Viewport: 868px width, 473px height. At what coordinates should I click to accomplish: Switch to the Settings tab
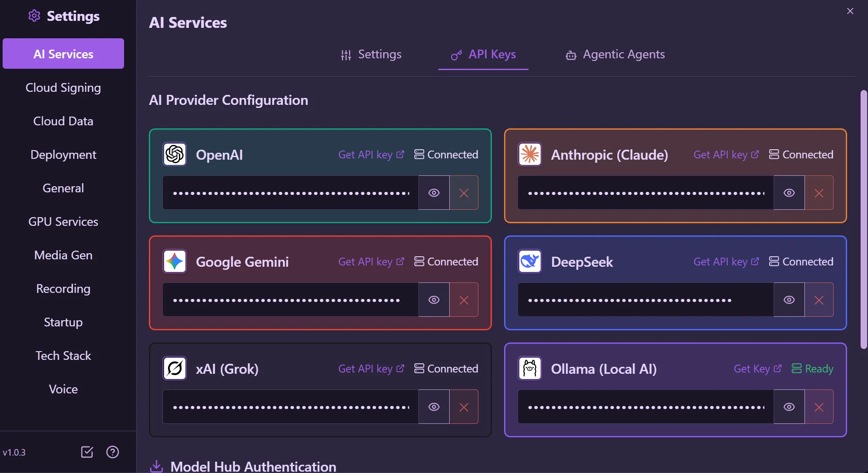pos(371,54)
